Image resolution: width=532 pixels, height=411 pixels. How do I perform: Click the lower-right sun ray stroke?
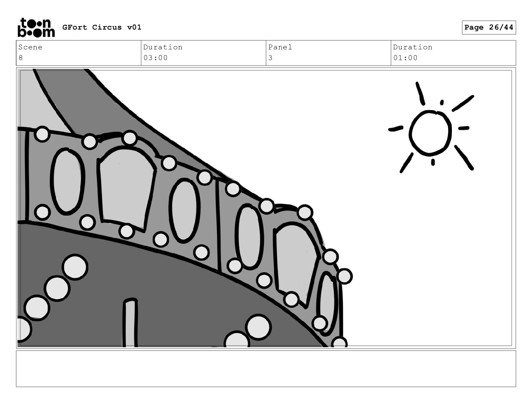(464, 157)
